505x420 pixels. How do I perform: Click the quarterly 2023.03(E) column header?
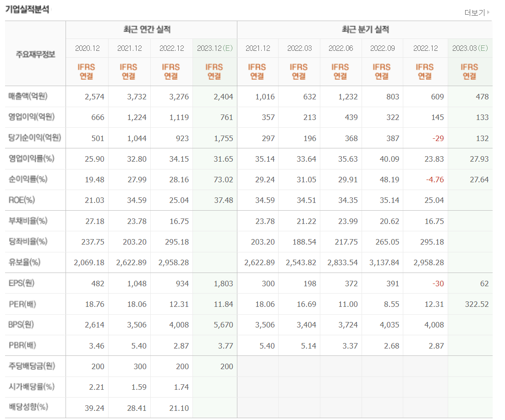(470, 48)
